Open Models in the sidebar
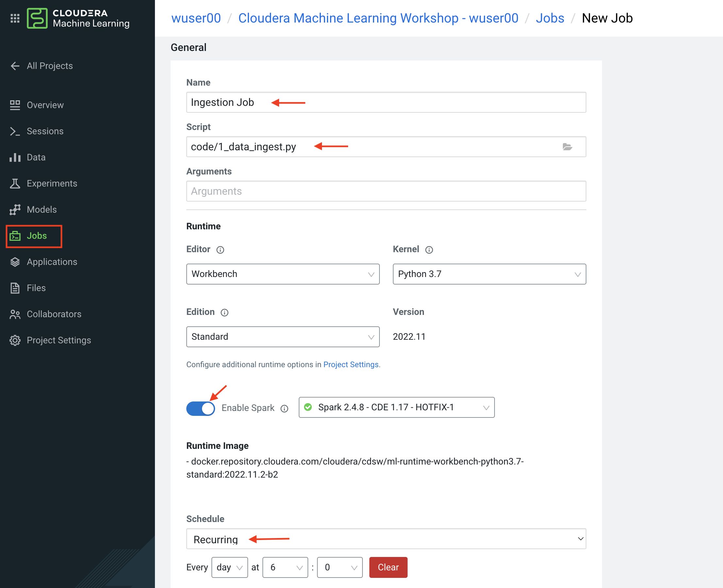 point(42,209)
